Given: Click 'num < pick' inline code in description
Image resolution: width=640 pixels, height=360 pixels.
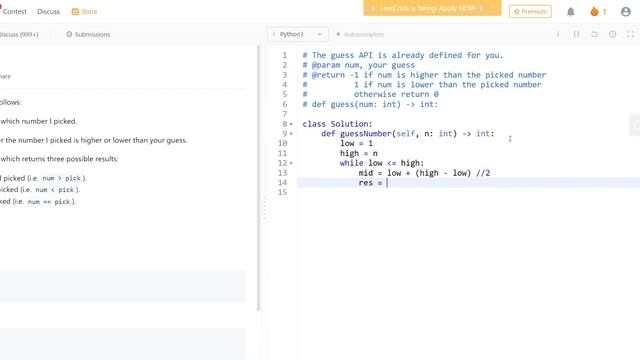Looking at the screenshot, I should [x=54, y=190].
